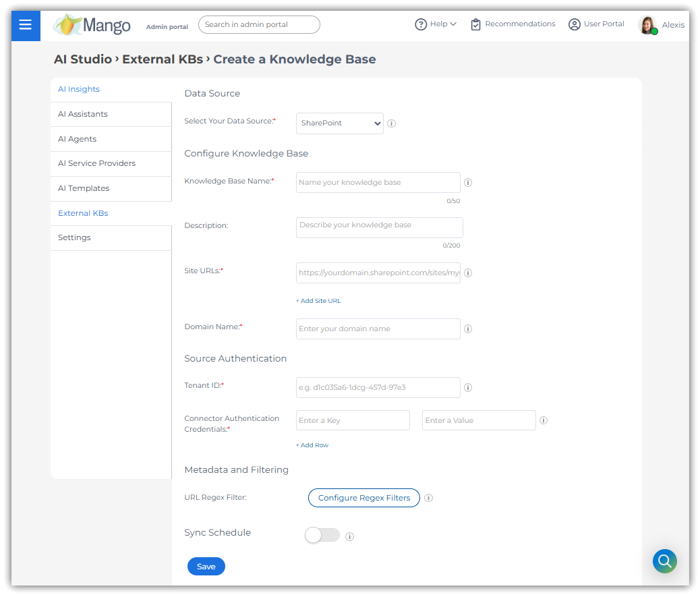Screen dimensions: 700x597
Task: Open the hamburger navigation menu
Action: [26, 25]
